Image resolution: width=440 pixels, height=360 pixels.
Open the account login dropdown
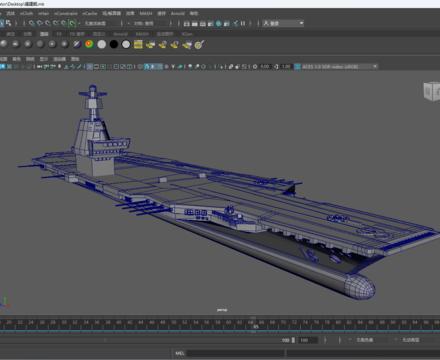click(283, 23)
